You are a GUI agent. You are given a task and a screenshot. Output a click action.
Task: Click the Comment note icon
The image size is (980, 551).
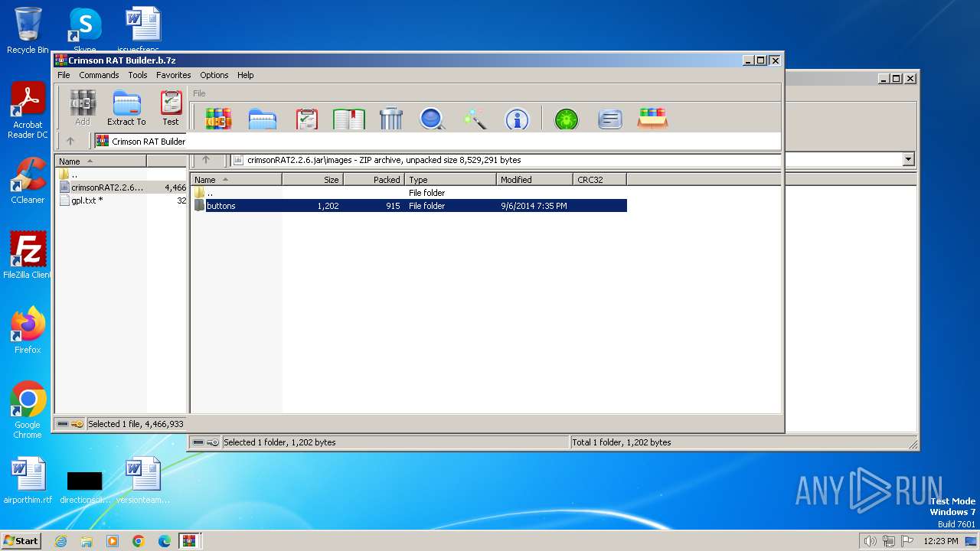(609, 119)
